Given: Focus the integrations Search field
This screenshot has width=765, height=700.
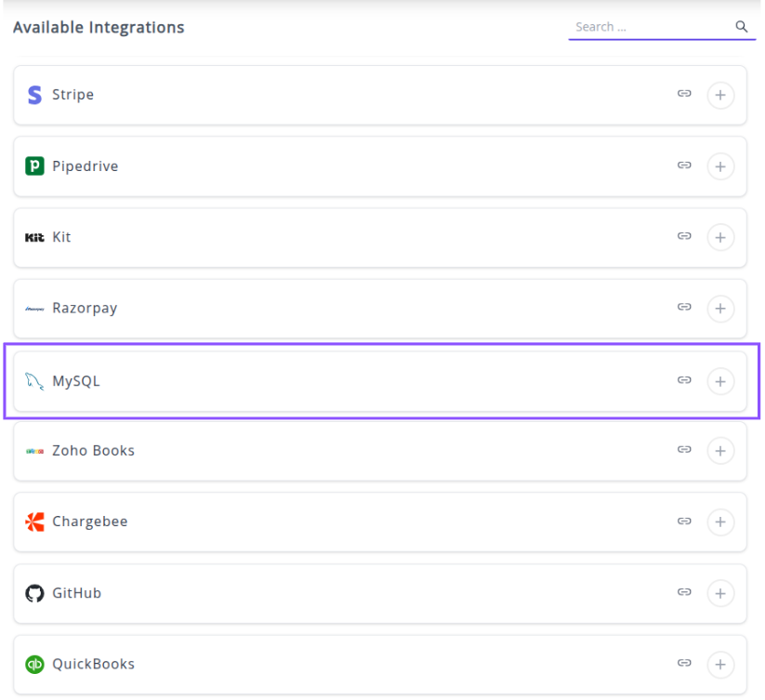Looking at the screenshot, I should tap(651, 27).
